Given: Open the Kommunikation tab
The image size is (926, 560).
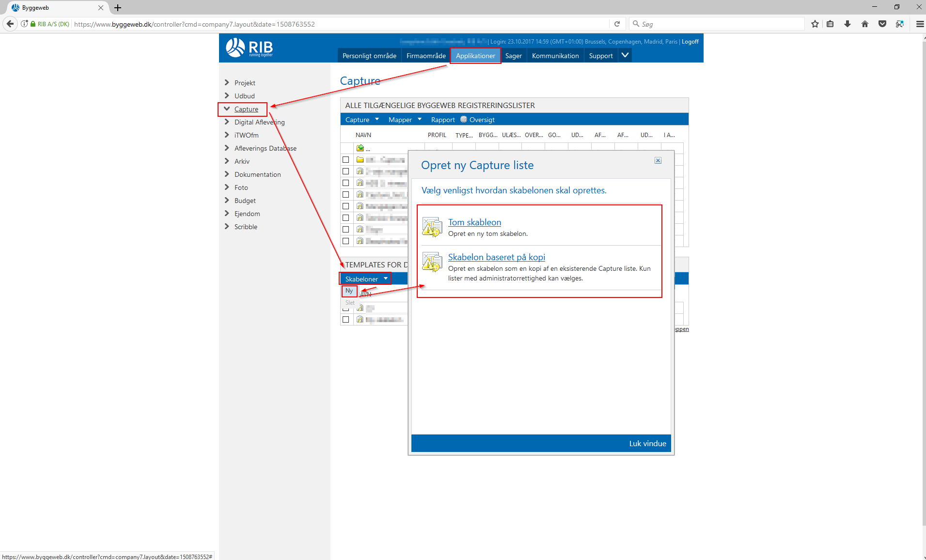Looking at the screenshot, I should click(x=555, y=56).
